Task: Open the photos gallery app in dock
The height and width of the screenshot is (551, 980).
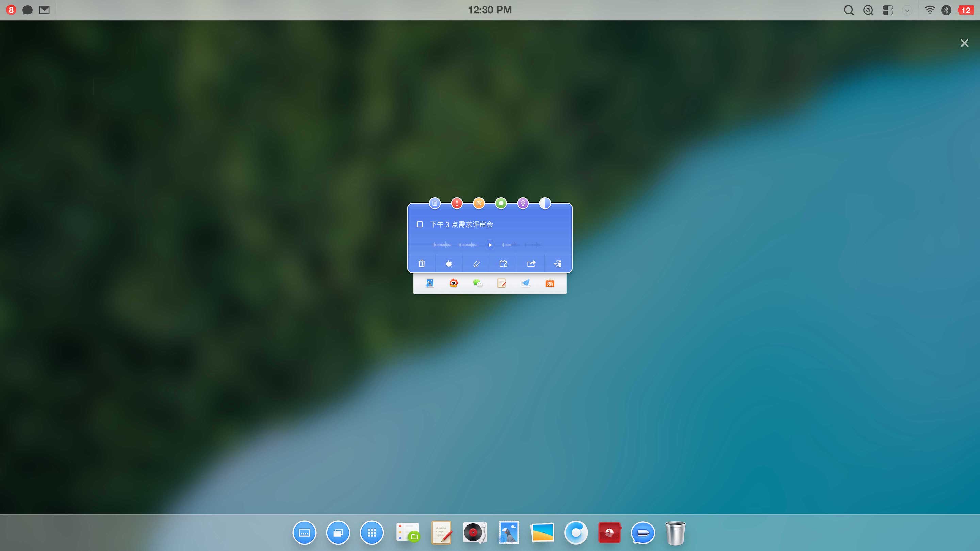Action: [x=542, y=532]
